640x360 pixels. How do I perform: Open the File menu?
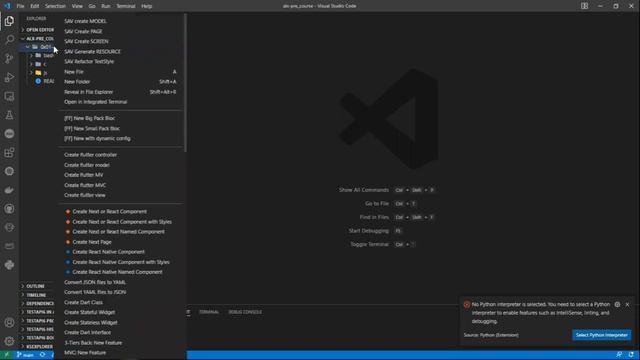(20, 6)
